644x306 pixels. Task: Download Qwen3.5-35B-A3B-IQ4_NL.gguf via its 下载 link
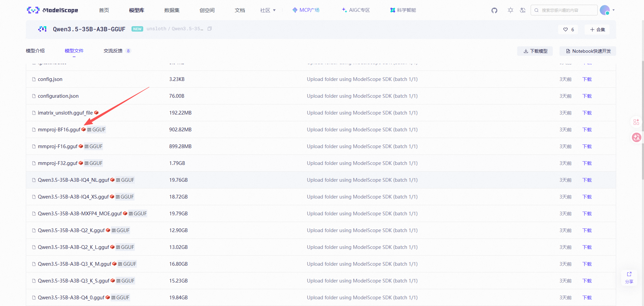point(587,180)
